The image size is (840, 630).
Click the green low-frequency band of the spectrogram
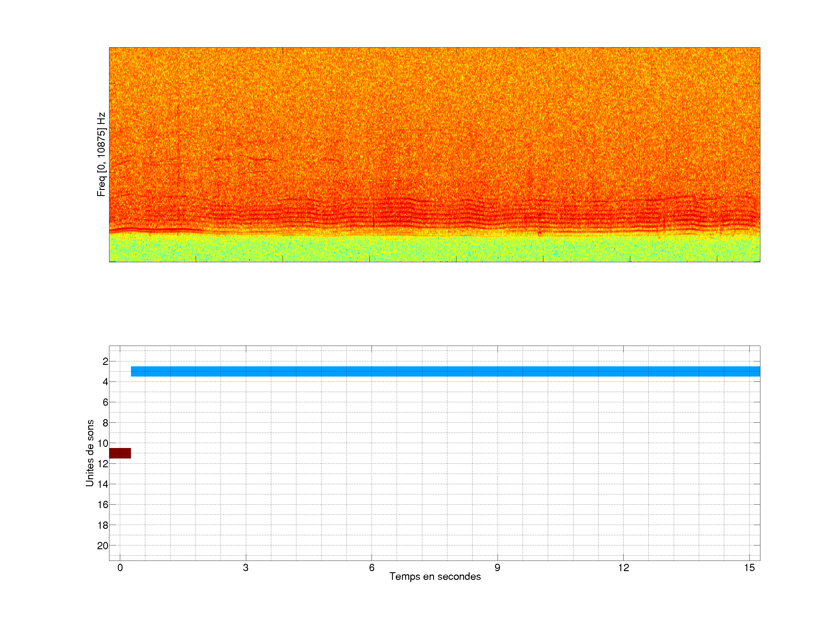(434, 249)
